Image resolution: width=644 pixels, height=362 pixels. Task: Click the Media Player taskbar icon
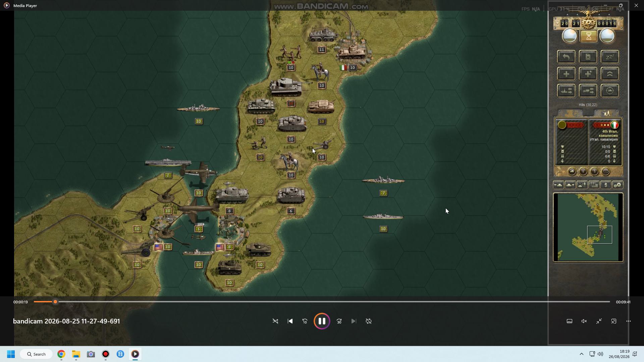tap(135, 354)
